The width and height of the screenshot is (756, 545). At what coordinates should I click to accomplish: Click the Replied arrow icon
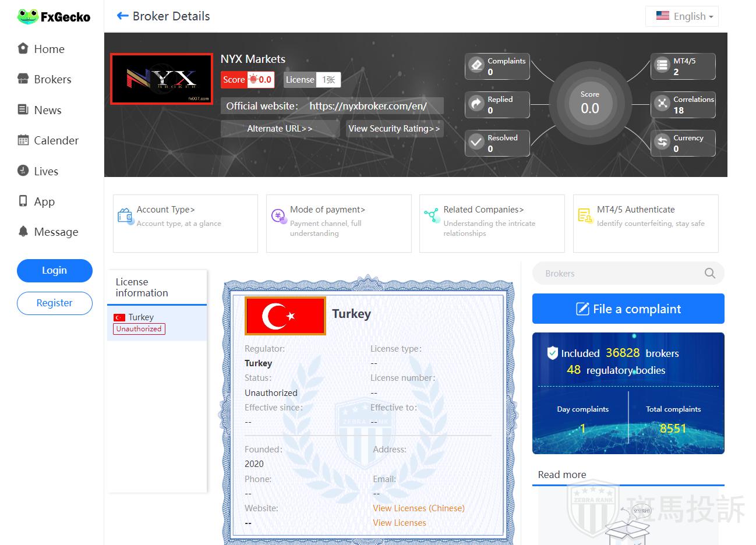point(476,104)
